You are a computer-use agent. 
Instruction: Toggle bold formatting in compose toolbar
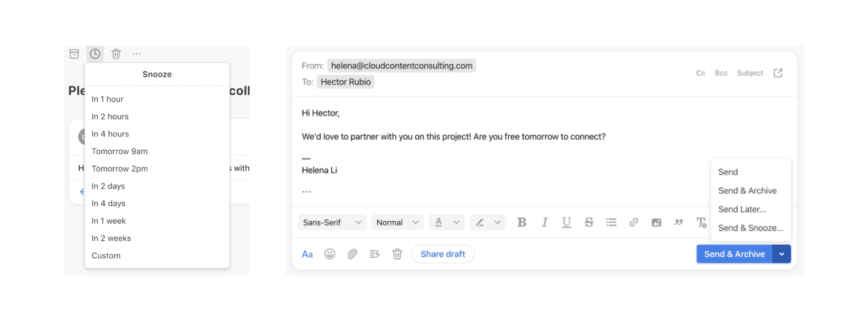522,222
